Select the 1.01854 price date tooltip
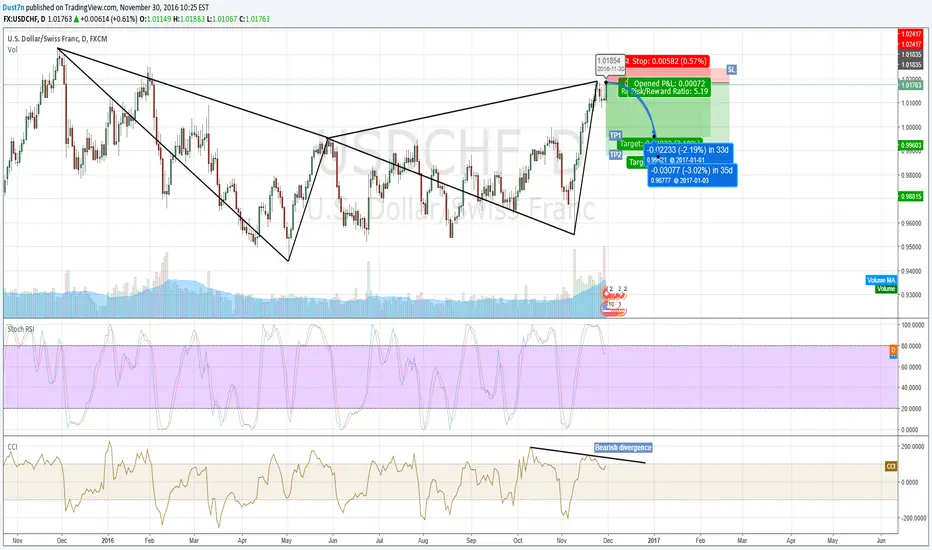The width and height of the screenshot is (932, 550). [609, 64]
